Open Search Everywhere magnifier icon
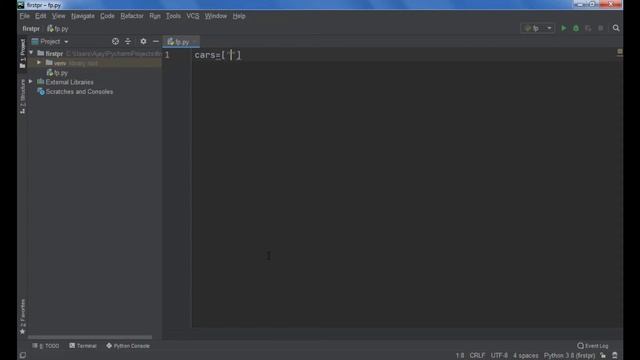This screenshot has width=640, height=360. tap(616, 28)
